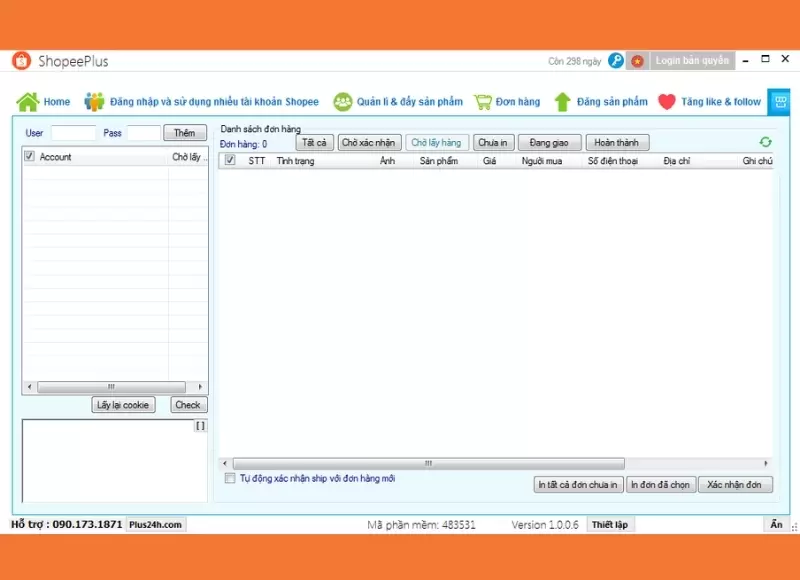Filter orders by Hoàn thành
Screen dimensions: 800x580
[617, 142]
